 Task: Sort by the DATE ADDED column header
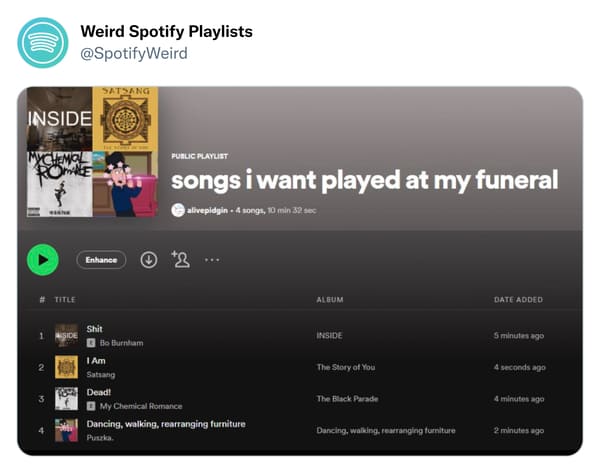(x=518, y=300)
